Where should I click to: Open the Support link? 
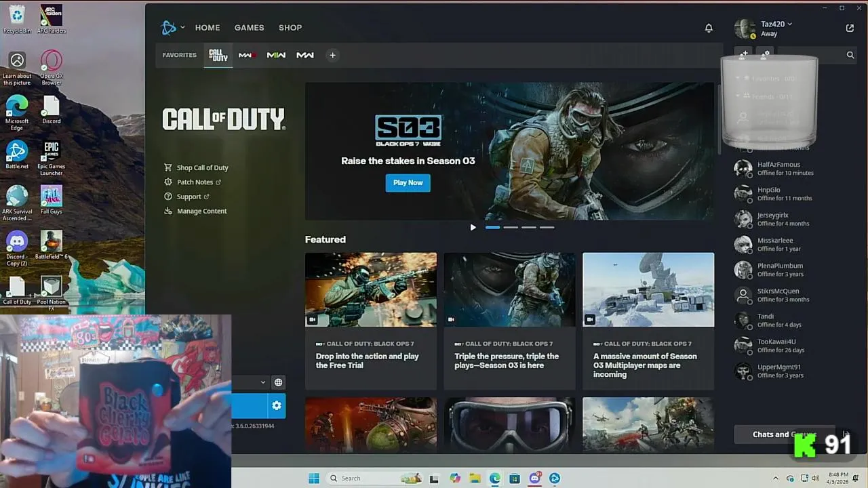click(x=186, y=197)
